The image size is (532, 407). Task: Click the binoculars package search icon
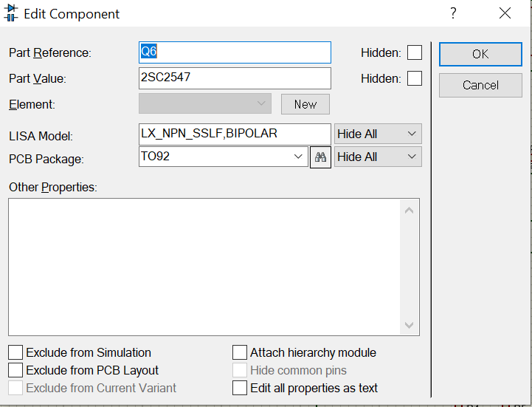[x=320, y=157]
